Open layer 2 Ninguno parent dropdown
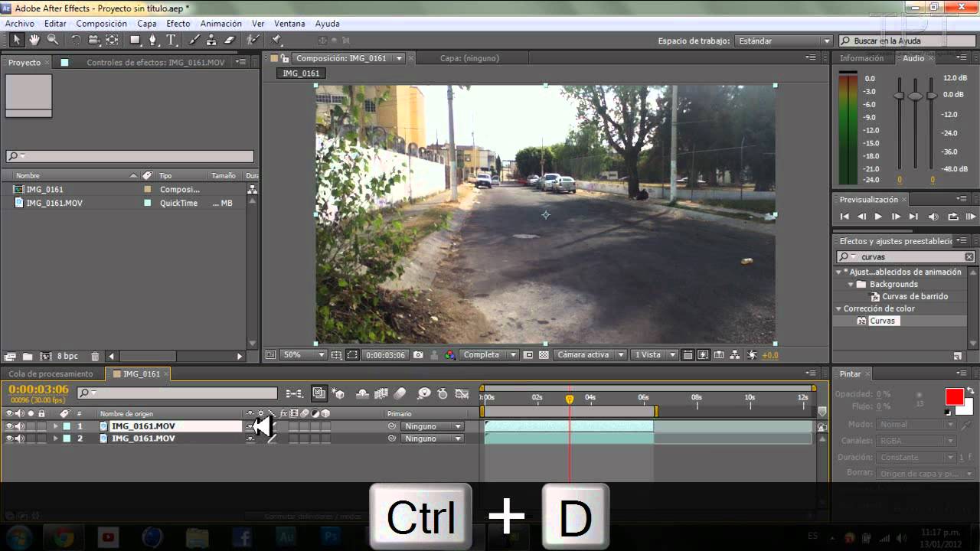 433,439
